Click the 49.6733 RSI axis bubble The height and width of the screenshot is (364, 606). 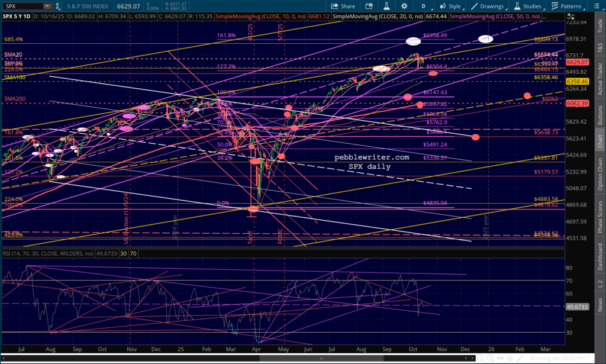pyautogui.click(x=577, y=307)
